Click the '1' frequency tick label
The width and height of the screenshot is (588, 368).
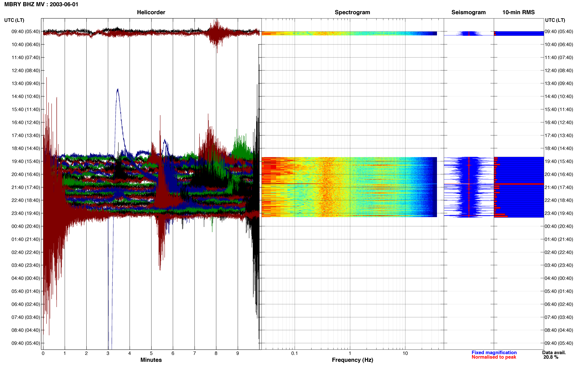tap(350, 353)
